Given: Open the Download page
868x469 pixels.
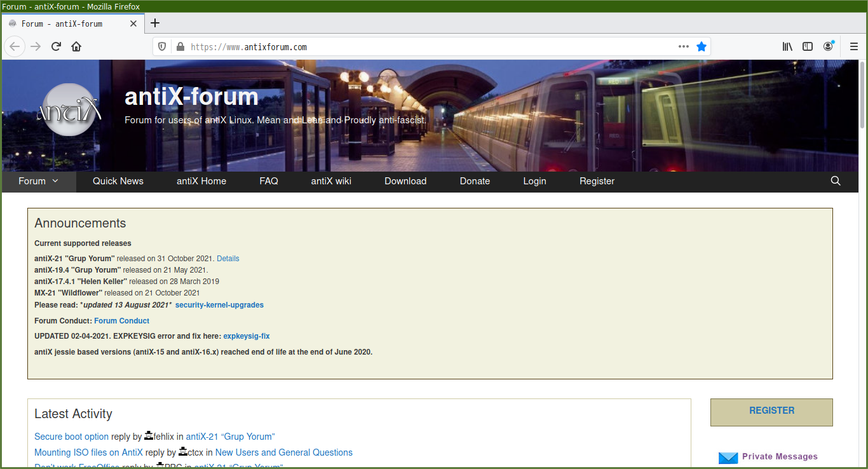Looking at the screenshot, I should click(x=405, y=181).
